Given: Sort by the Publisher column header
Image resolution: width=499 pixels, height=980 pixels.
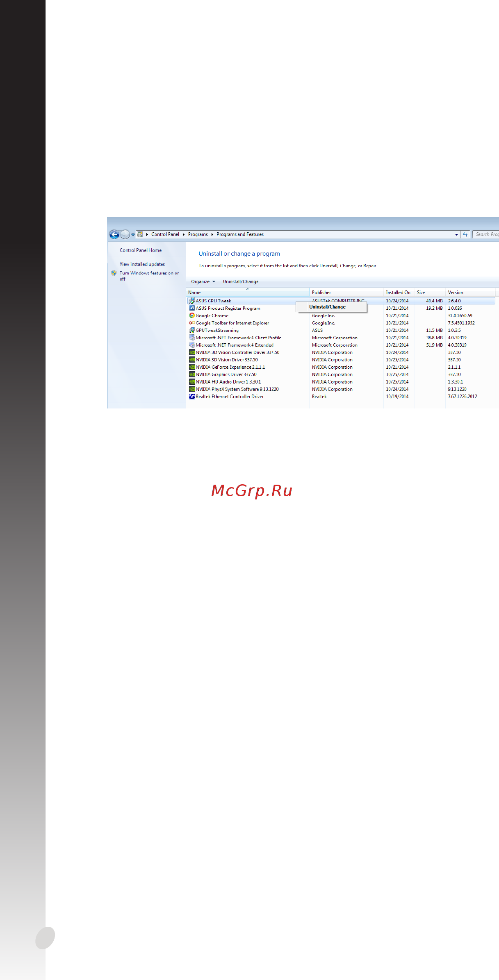Looking at the screenshot, I should click(x=346, y=293).
